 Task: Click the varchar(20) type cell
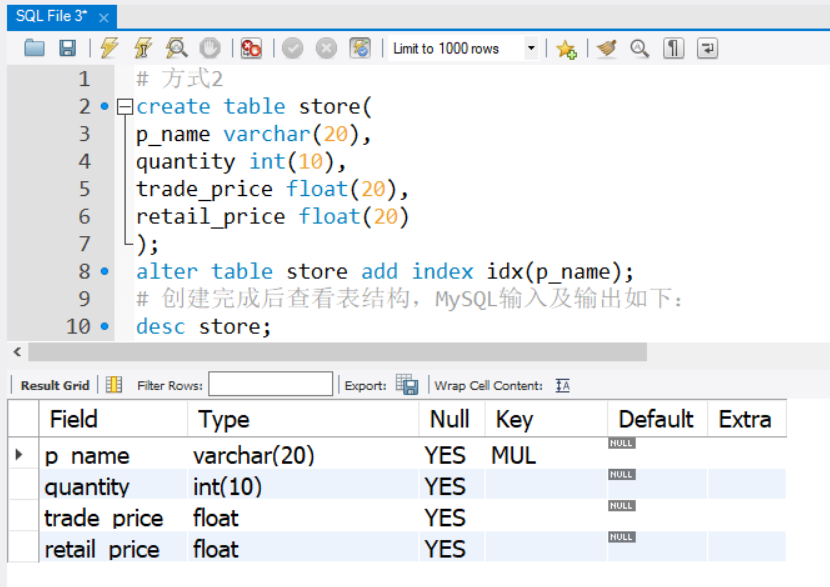[x=303, y=455]
